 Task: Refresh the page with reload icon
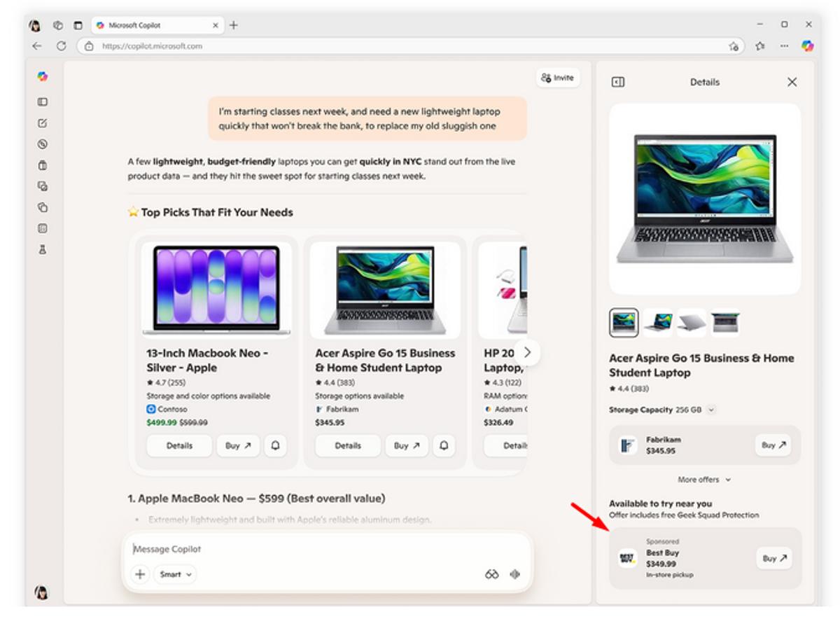[61, 46]
